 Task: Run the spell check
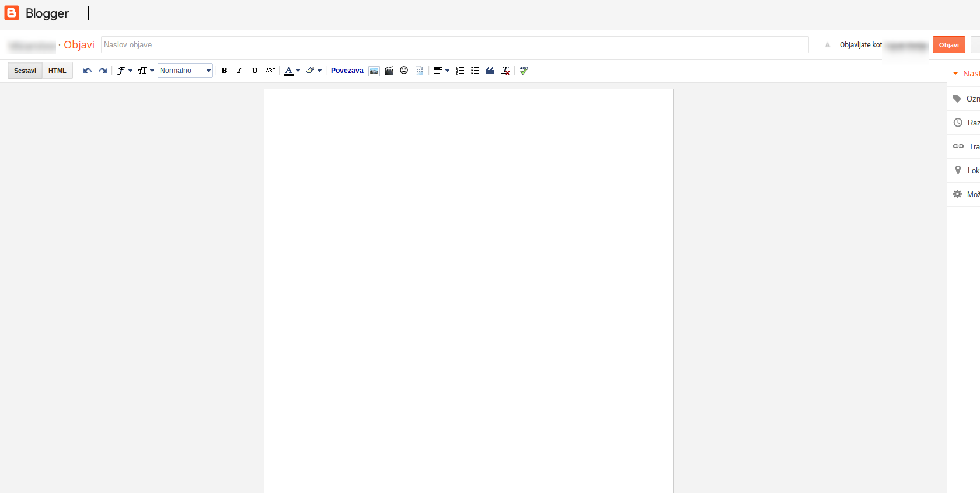[524, 71]
